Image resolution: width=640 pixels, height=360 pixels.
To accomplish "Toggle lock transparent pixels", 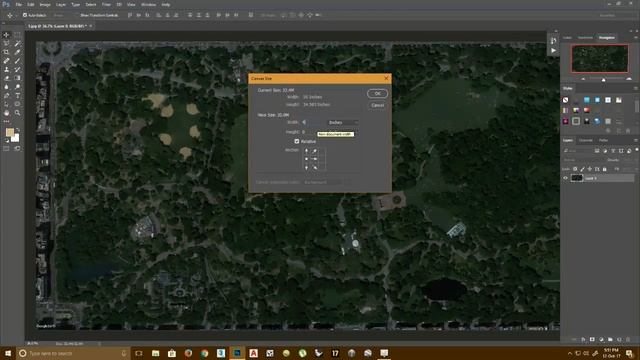I will [575, 169].
